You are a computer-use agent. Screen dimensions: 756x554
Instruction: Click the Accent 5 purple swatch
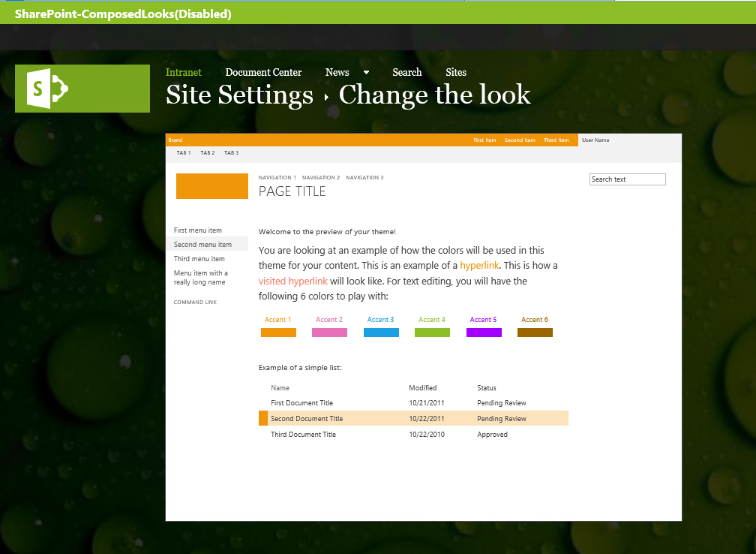tap(484, 333)
